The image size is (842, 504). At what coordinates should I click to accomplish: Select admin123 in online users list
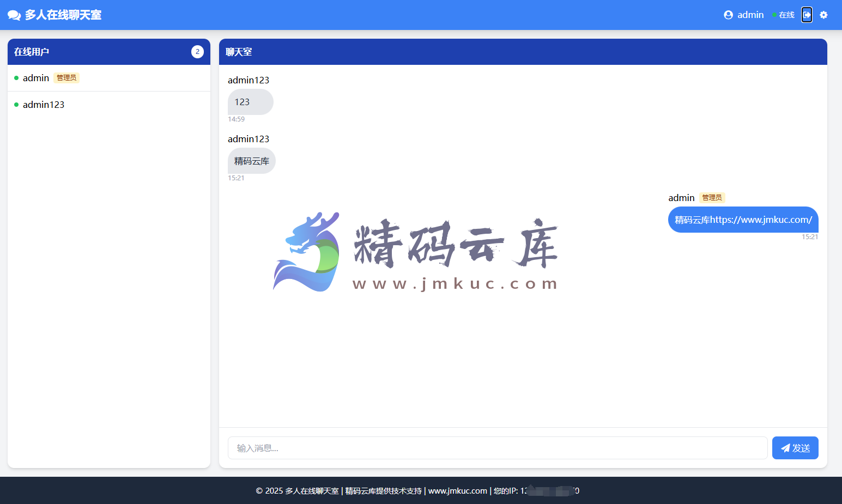(x=109, y=105)
